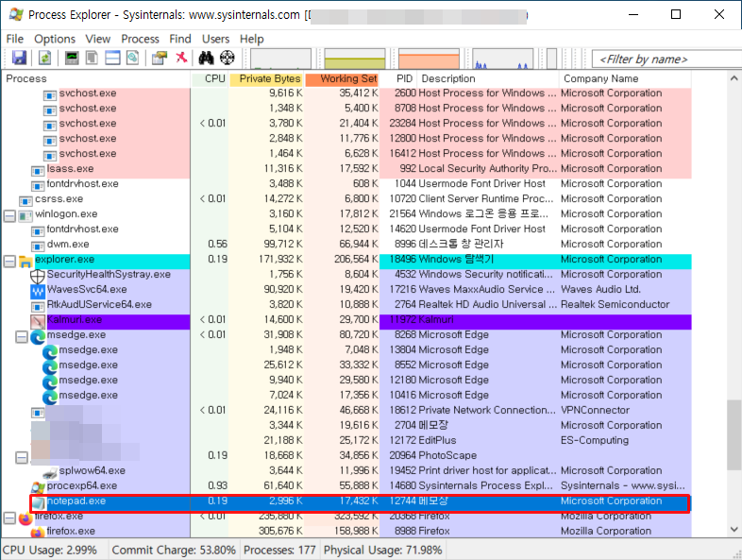Toggle the lower pane toolbar icon

coord(112,58)
